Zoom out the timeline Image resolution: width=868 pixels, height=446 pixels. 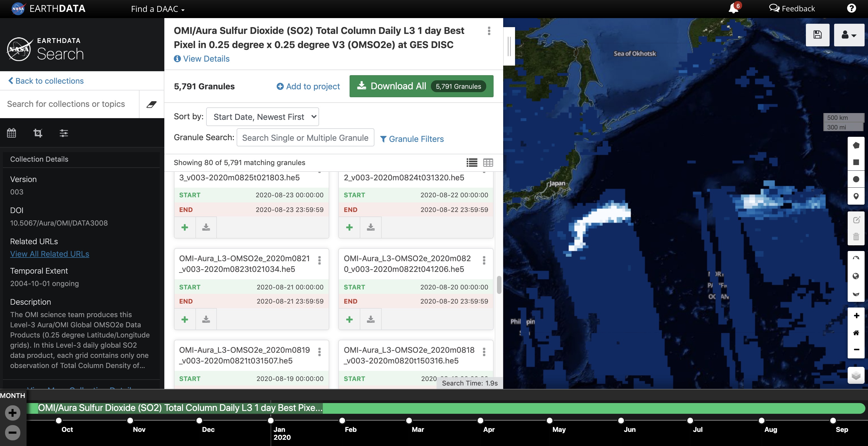coord(12,432)
